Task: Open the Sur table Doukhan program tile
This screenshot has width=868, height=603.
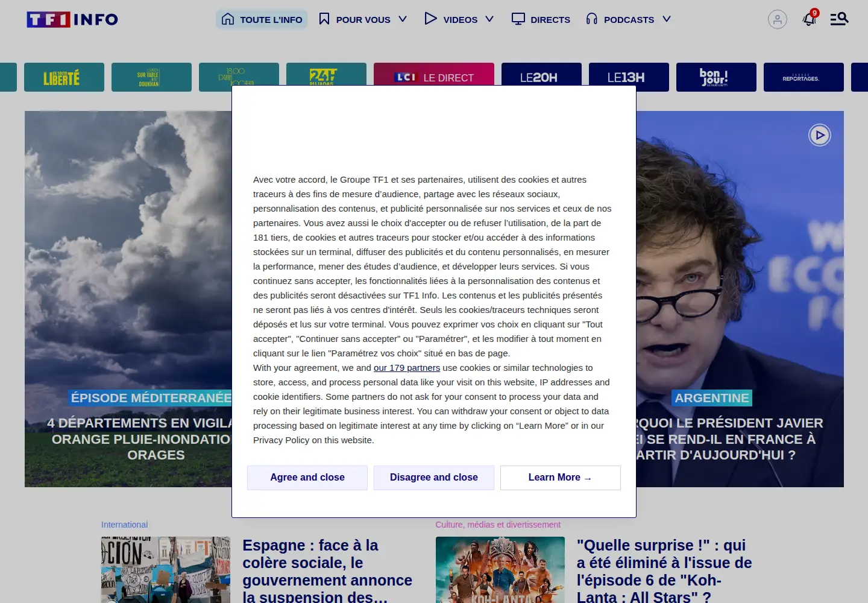Action: coord(151,77)
